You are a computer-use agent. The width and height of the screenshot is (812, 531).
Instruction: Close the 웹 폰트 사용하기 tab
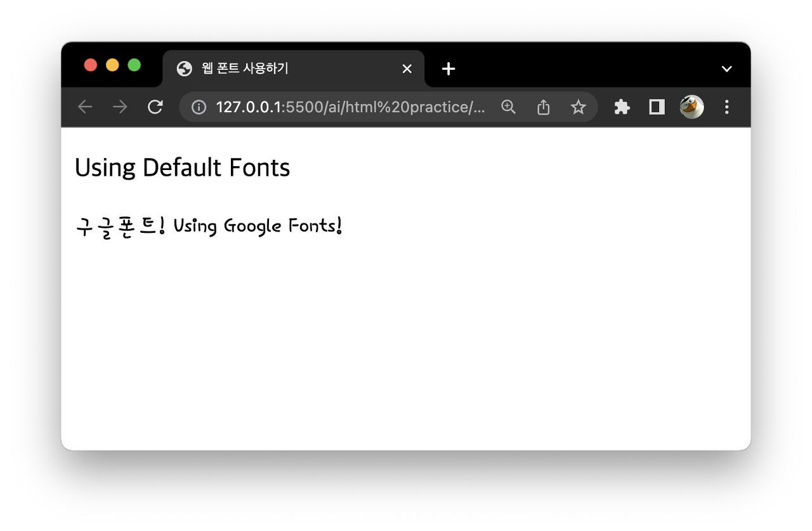click(x=407, y=69)
